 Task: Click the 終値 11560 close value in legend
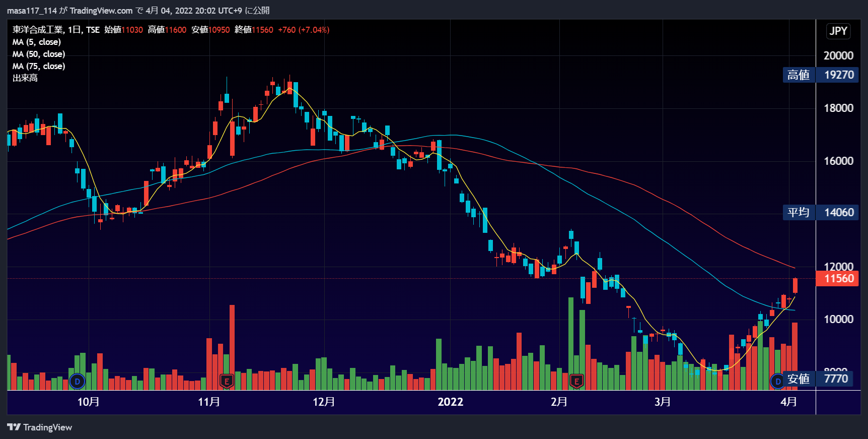(254, 30)
